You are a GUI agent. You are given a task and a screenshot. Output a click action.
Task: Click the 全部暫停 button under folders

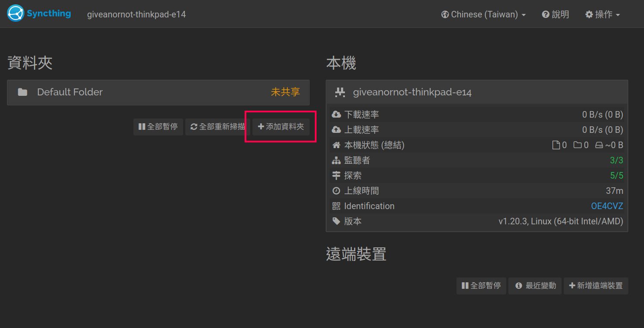point(158,127)
